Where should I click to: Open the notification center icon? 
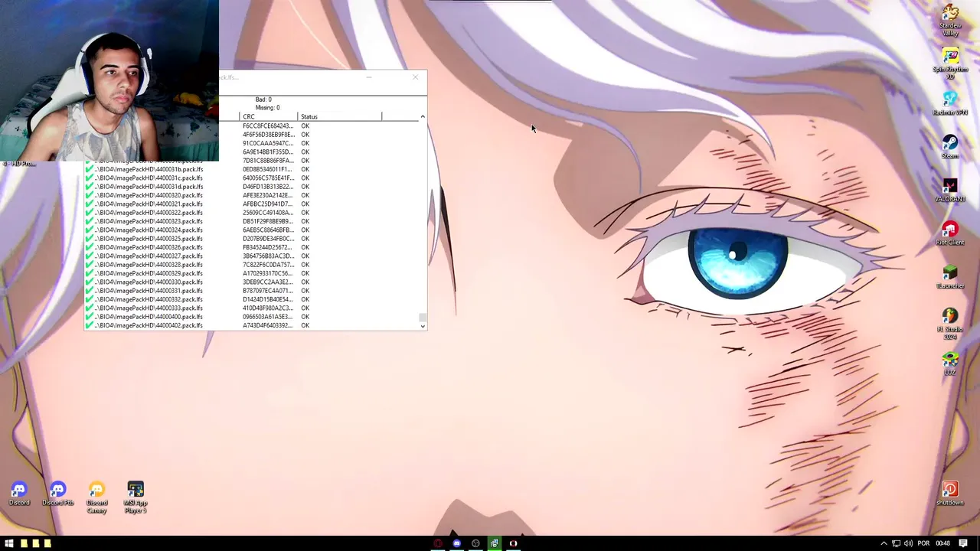point(963,543)
